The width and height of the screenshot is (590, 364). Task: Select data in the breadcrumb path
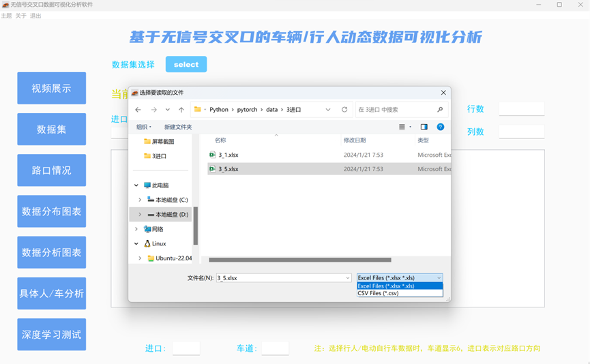271,110
